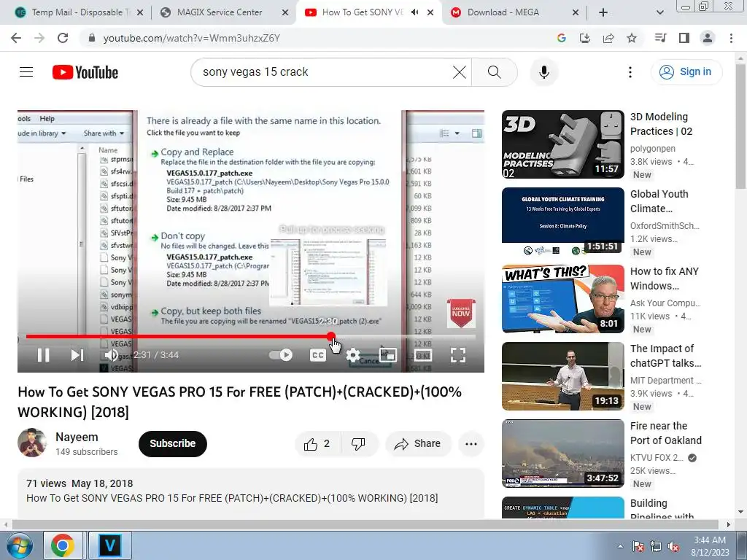This screenshot has width=747, height=560.
Task: Dislike the video thumbs down
Action: (358, 444)
